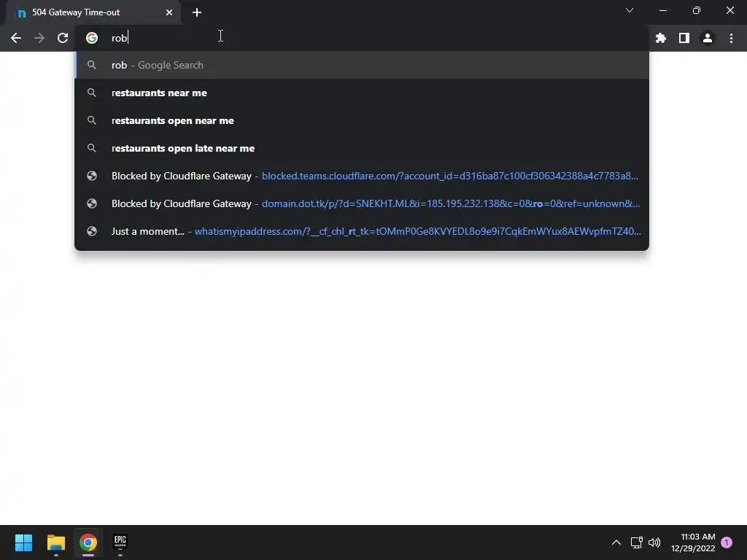The width and height of the screenshot is (747, 560).
Task: Open blocked.teams.cloudflare.com history suggestion
Action: 362,176
